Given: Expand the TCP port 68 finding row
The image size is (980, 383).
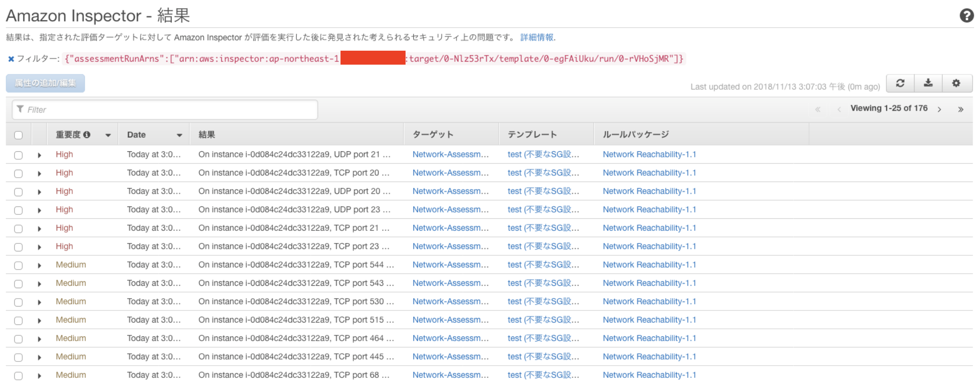Looking at the screenshot, I should (x=39, y=376).
